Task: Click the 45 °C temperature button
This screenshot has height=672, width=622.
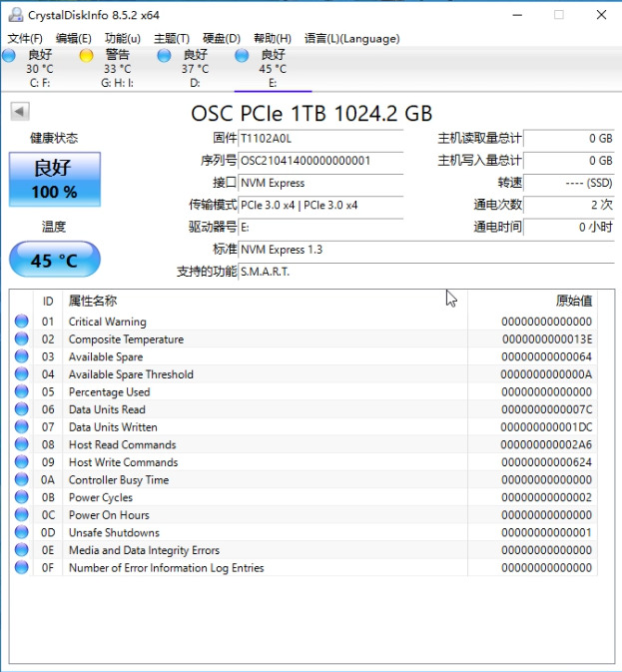Action: (x=55, y=260)
